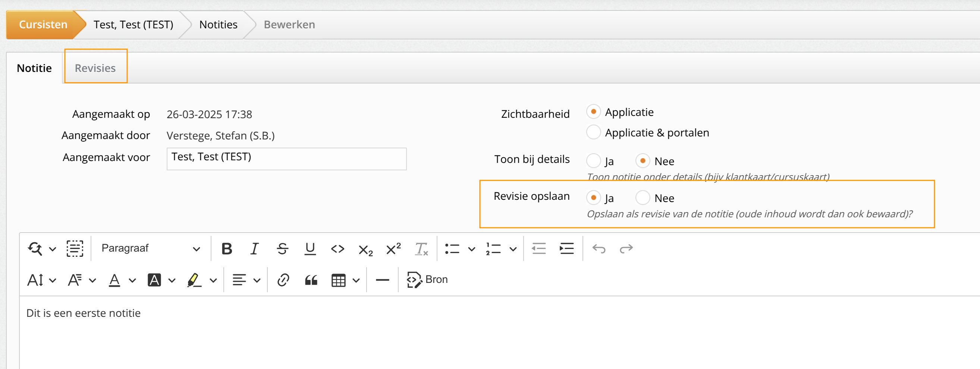The height and width of the screenshot is (369, 980).
Task: Toggle bold formatting
Action: click(x=227, y=249)
